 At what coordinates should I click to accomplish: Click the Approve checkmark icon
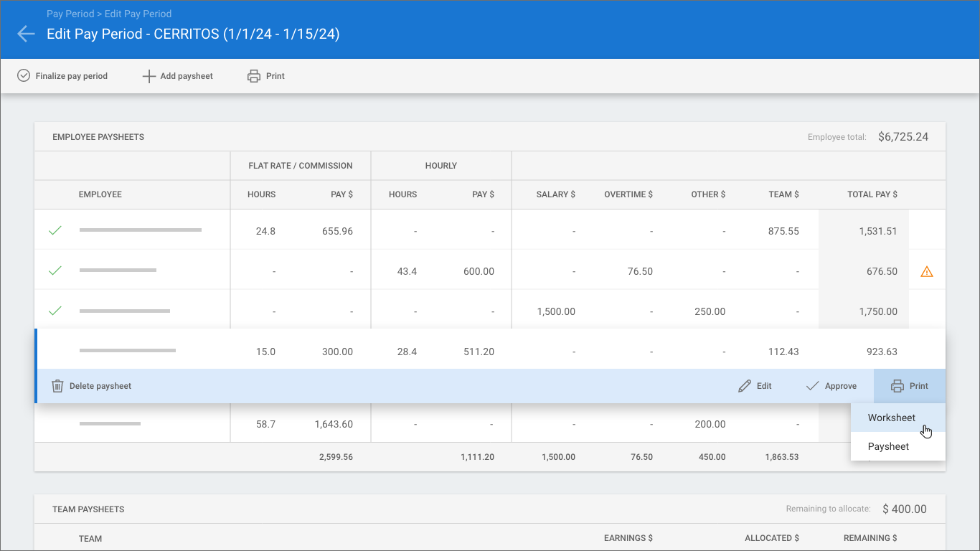tap(812, 386)
